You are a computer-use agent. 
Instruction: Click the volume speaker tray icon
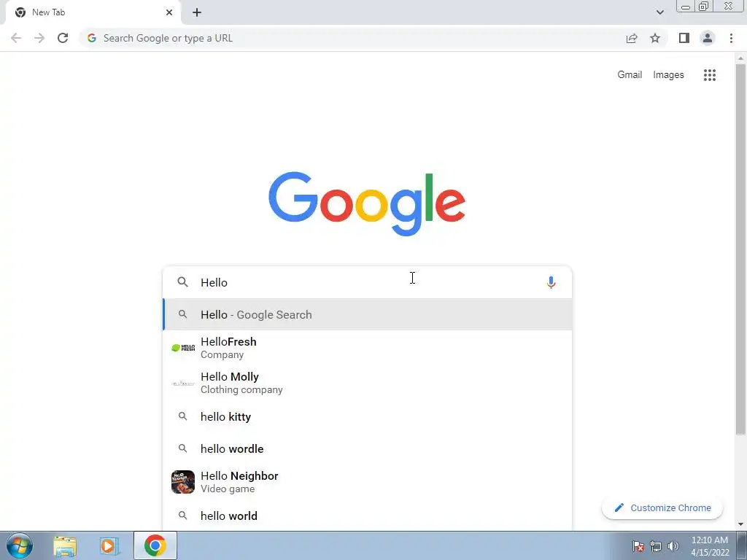pos(673,546)
